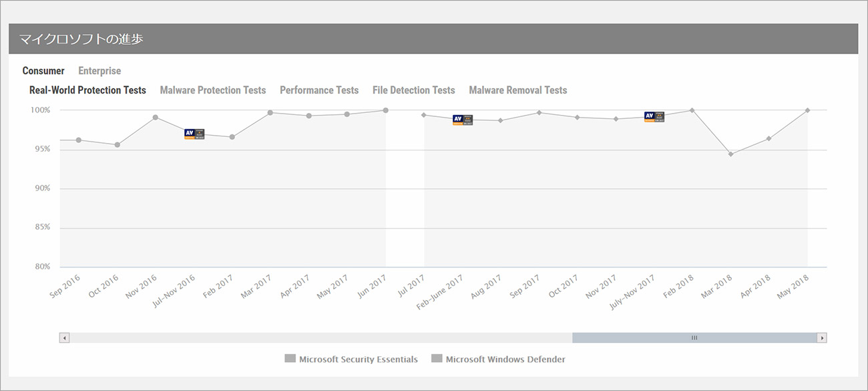Image resolution: width=868 pixels, height=391 pixels.
Task: Click the 'Sep 2017' x-axis label
Action: 525,286
